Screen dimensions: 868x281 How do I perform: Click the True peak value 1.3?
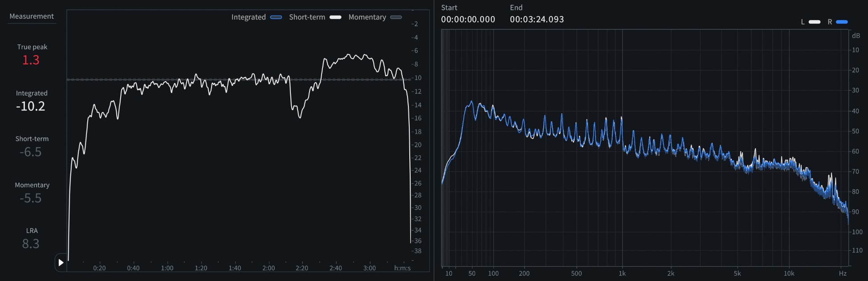point(31,60)
